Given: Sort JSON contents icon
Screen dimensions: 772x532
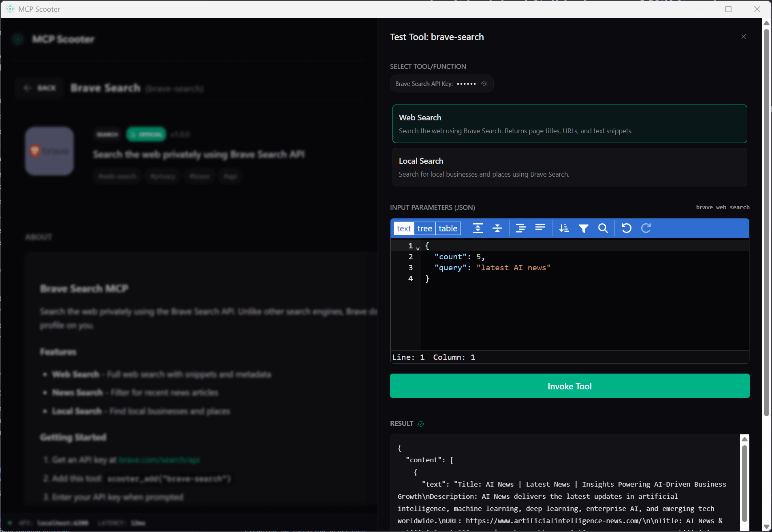Looking at the screenshot, I should (564, 228).
